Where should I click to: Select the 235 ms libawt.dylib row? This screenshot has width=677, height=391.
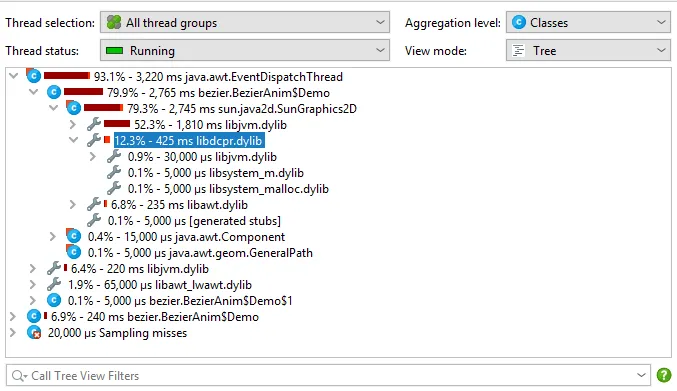point(179,205)
